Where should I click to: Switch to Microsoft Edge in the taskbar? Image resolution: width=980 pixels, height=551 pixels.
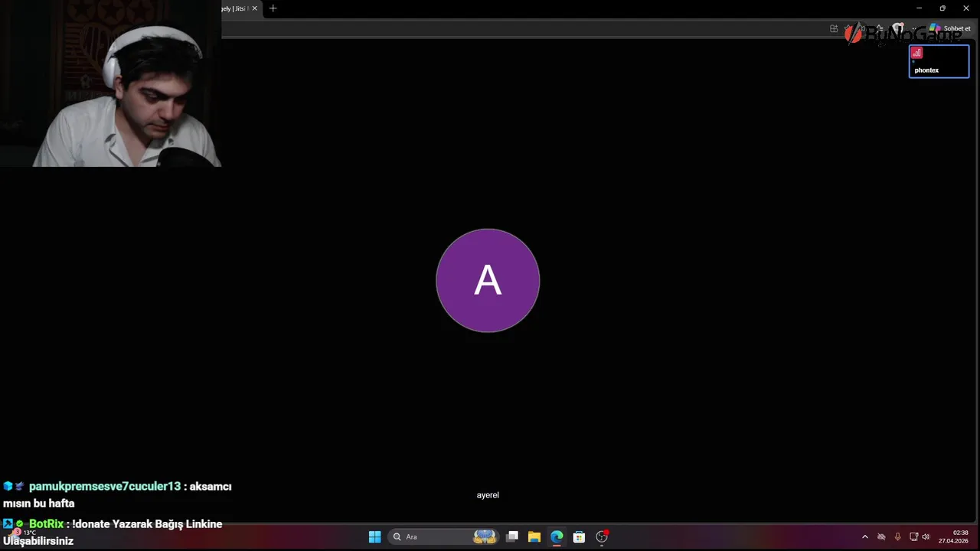pyautogui.click(x=557, y=536)
